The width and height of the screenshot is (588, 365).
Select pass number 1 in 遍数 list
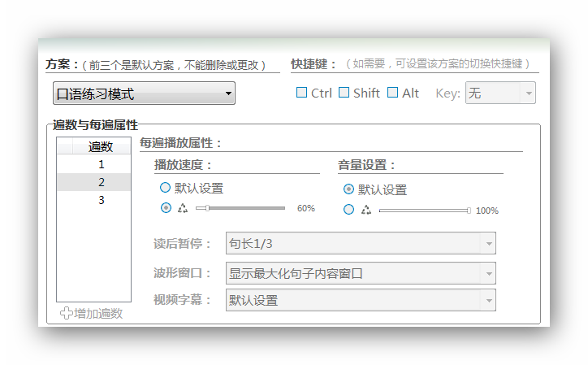click(93, 164)
